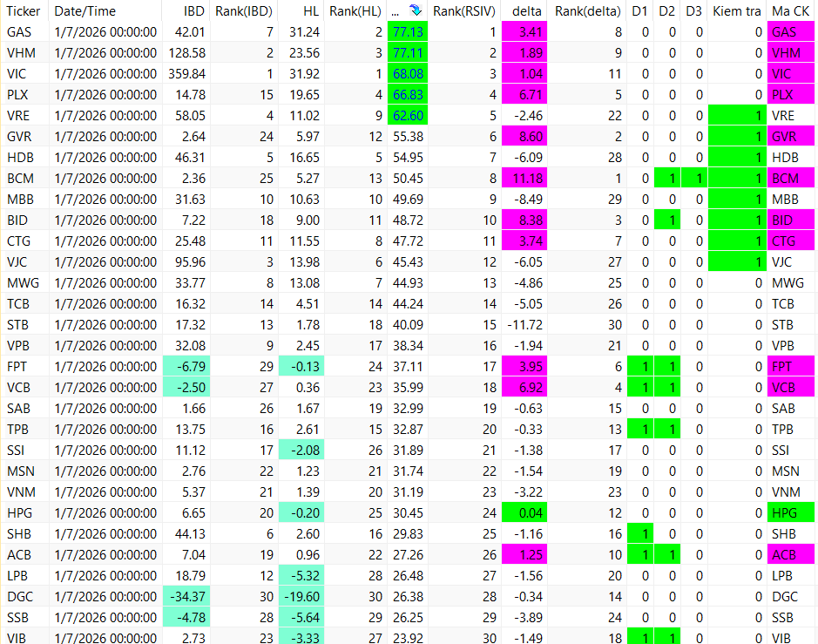The height and width of the screenshot is (644, 818).
Task: Click the D1 column header
Action: 639,11
